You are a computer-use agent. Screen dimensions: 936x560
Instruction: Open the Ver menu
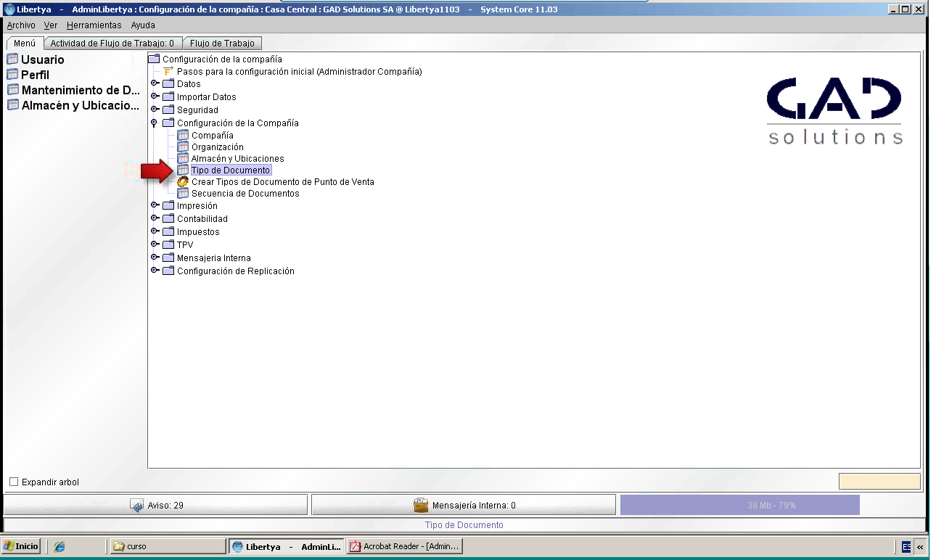point(51,25)
